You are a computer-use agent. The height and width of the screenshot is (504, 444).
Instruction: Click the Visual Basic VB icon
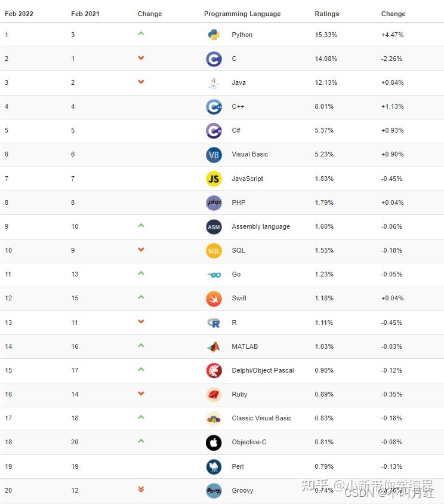point(214,155)
